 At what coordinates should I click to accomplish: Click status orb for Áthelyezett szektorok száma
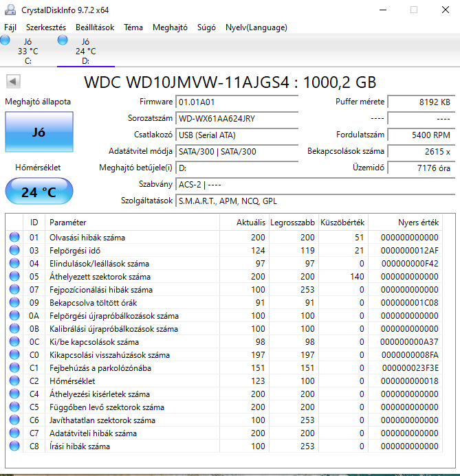(14, 276)
